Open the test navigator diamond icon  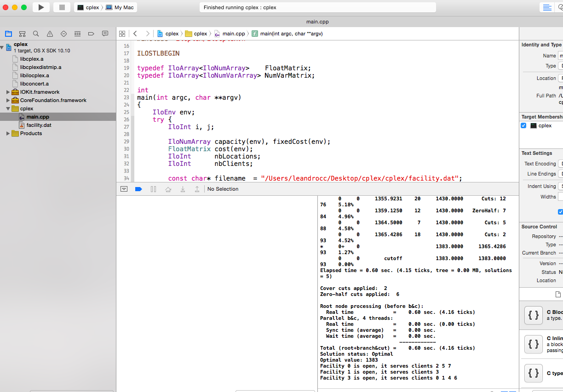click(x=63, y=34)
